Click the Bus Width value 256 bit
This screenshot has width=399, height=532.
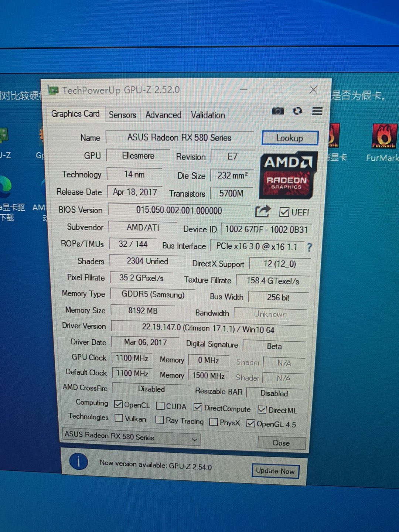[x=278, y=297]
